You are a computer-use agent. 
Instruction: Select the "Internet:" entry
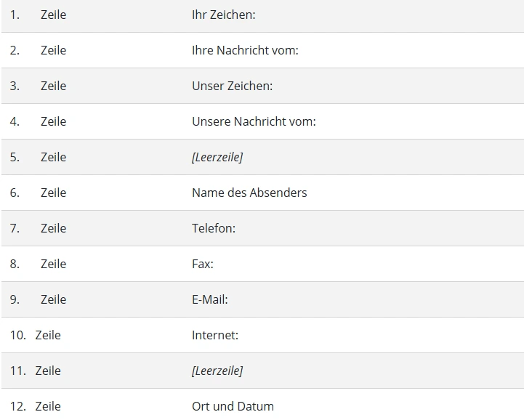pos(215,335)
